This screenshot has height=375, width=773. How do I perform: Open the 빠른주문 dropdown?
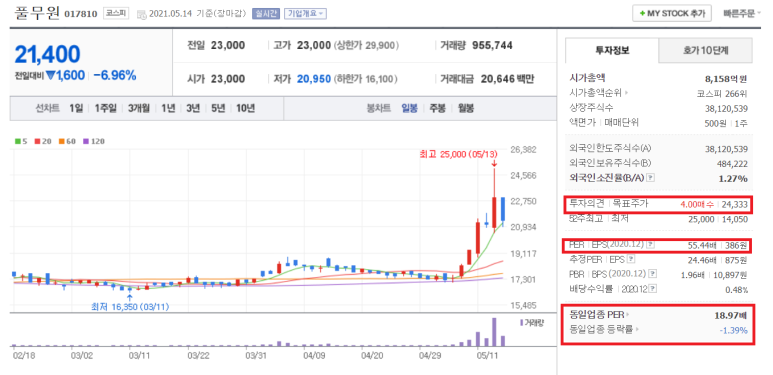[741, 13]
